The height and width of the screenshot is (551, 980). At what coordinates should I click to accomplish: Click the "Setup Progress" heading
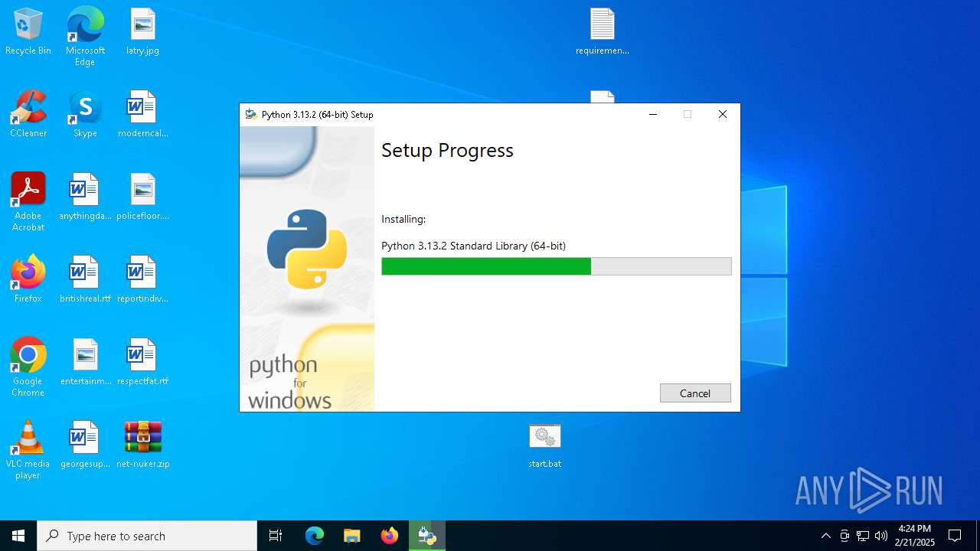pyautogui.click(x=447, y=150)
